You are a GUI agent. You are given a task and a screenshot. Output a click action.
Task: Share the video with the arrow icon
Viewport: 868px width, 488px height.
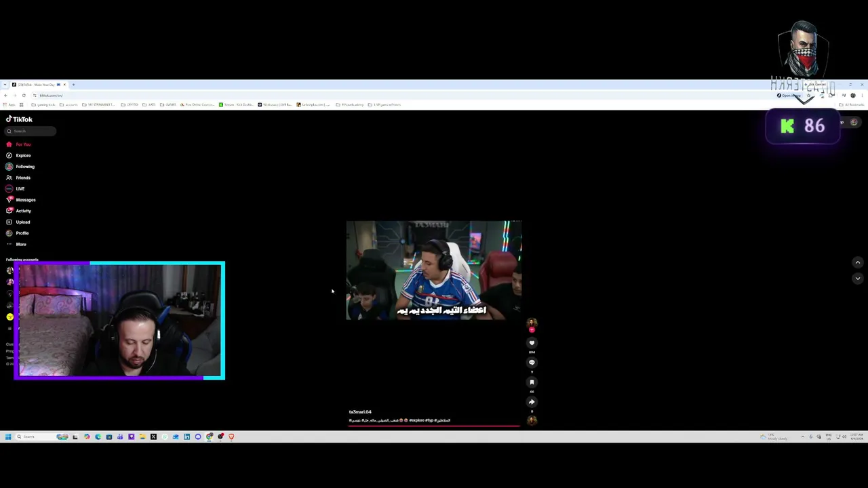click(532, 402)
